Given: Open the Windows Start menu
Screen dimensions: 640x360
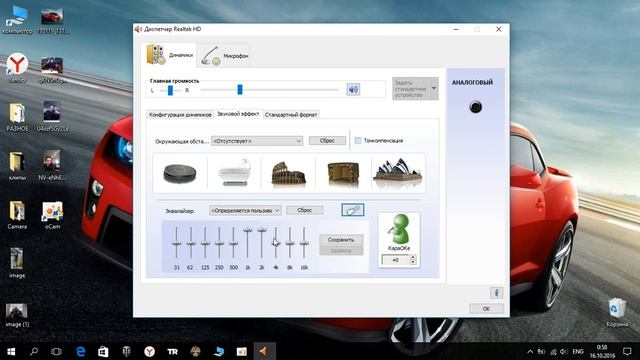Looking at the screenshot, I should pyautogui.click(x=11, y=351).
